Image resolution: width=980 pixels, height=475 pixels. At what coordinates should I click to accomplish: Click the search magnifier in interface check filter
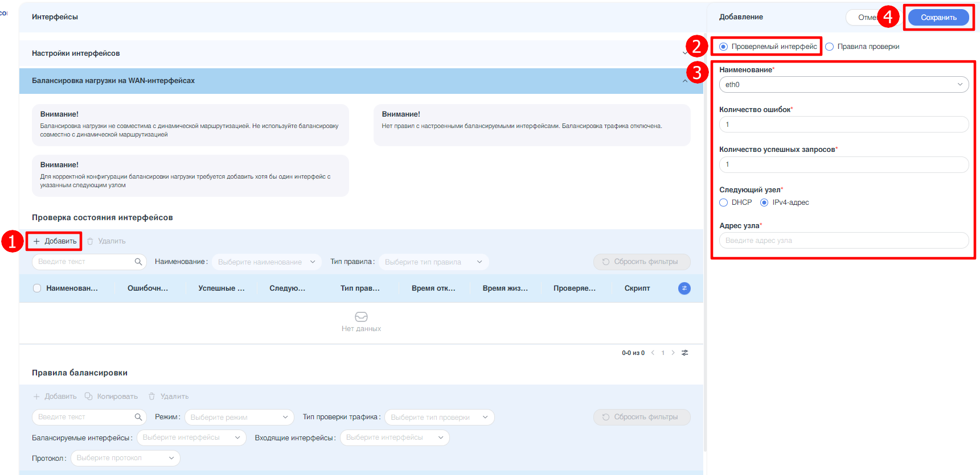pos(138,262)
